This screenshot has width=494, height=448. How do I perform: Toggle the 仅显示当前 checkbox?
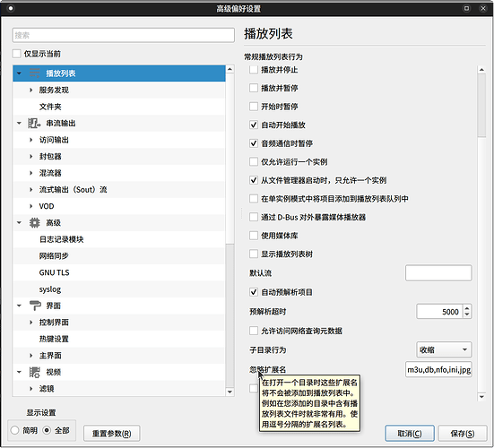(x=17, y=54)
